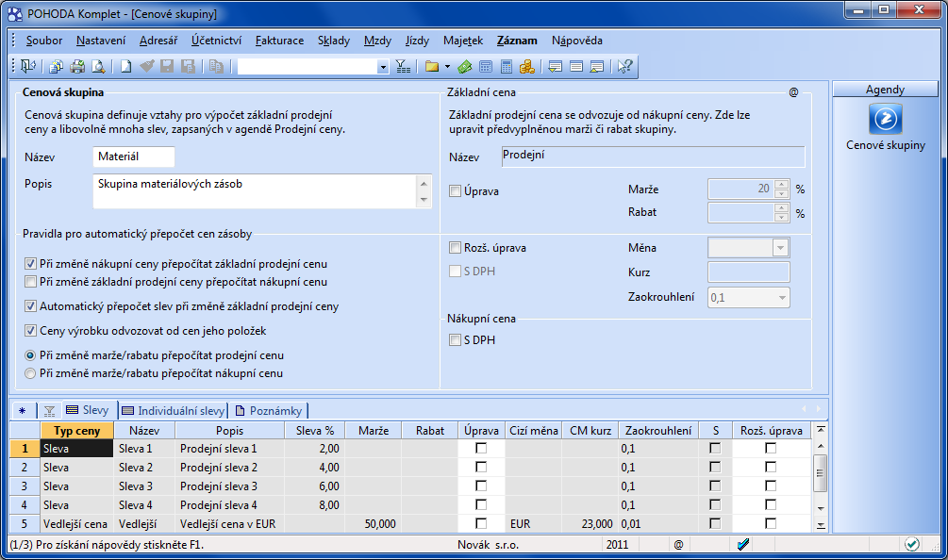Open the Fakturace menu

[279, 41]
